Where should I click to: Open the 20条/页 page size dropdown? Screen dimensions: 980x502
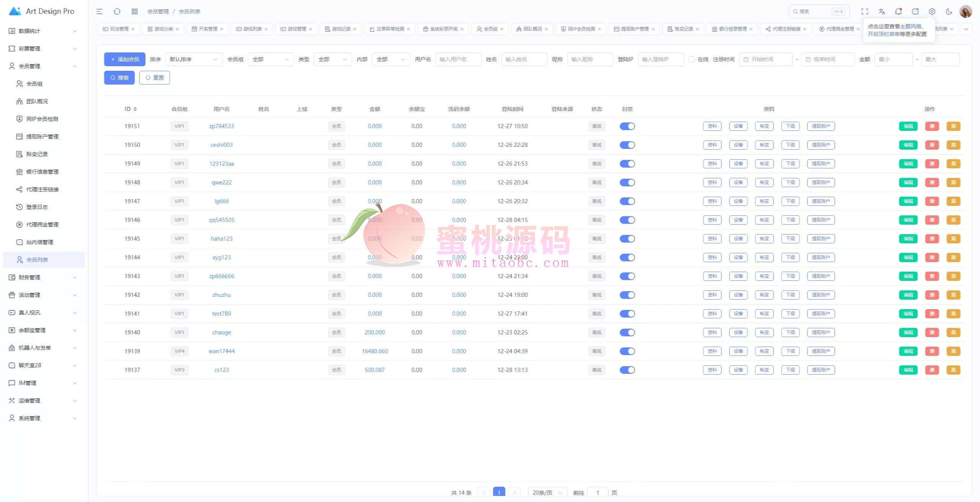(x=547, y=492)
